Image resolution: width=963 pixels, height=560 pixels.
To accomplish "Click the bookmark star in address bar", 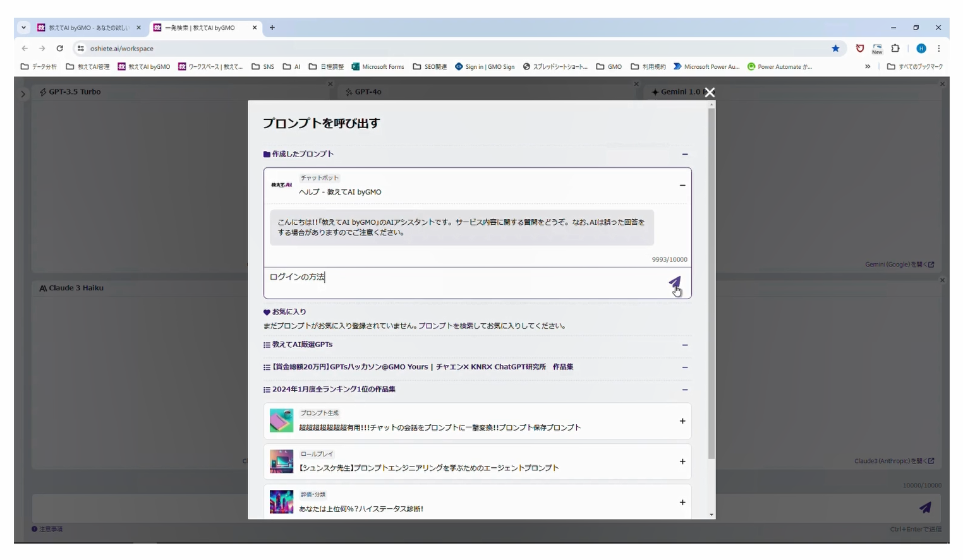I will click(x=835, y=49).
